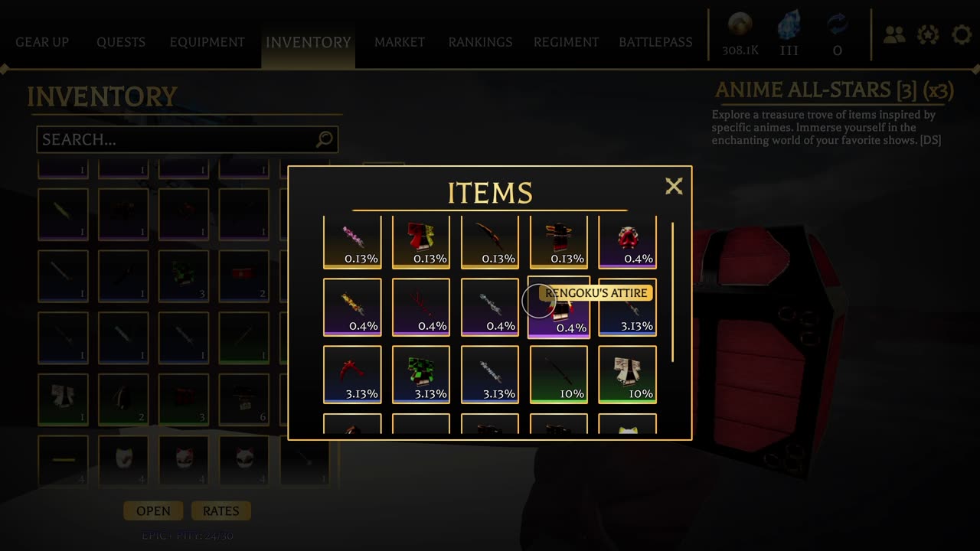Open the Rankings tab
980x551 pixels.
(480, 42)
